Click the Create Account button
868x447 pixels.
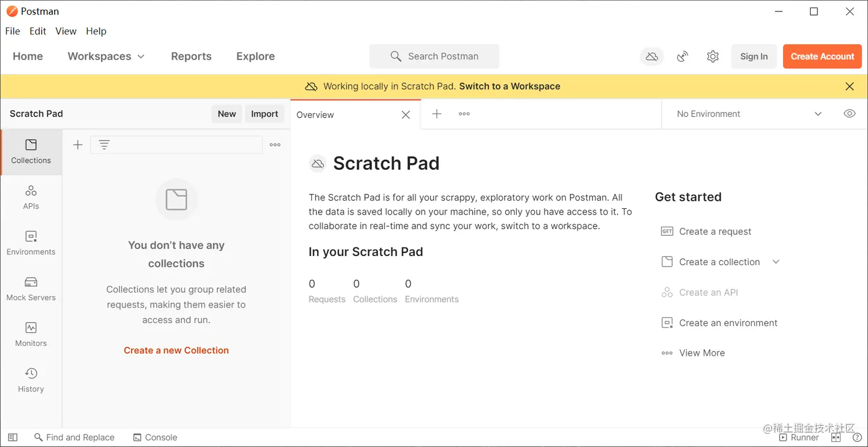[822, 56]
